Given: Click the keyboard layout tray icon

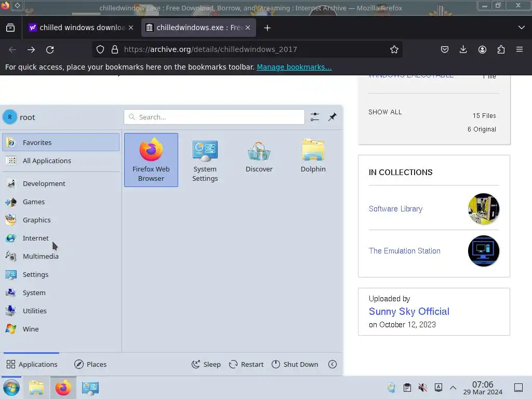Looking at the screenshot, I should [438, 388].
